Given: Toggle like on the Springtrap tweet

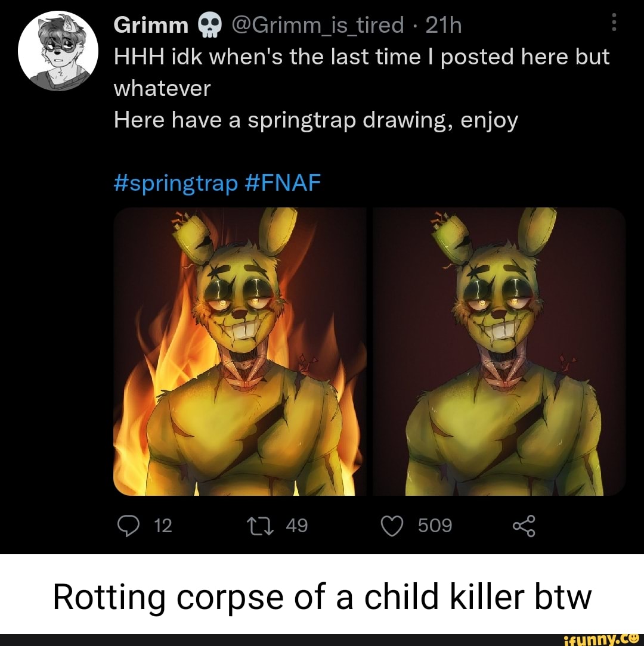Looking at the screenshot, I should (393, 525).
